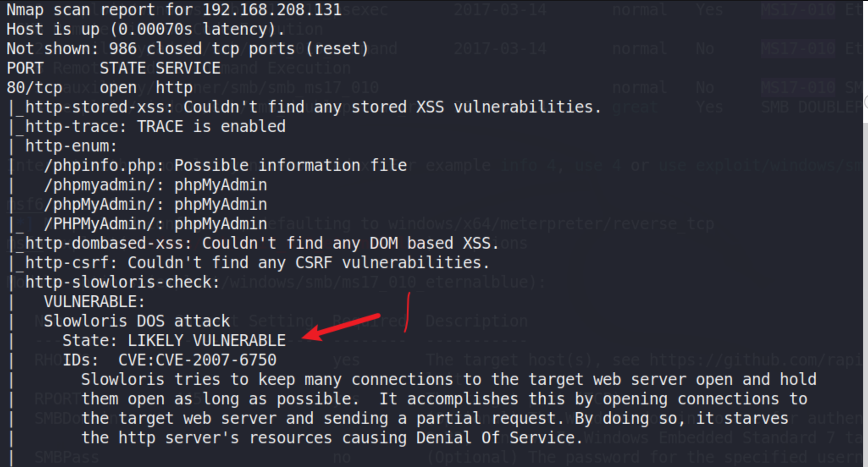Click the IP address 192.168.208.131
Image resolution: width=868 pixels, height=467 pixels.
point(271,10)
